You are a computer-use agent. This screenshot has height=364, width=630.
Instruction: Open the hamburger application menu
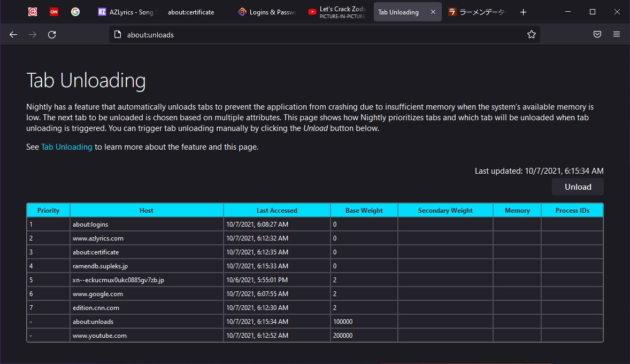point(617,35)
